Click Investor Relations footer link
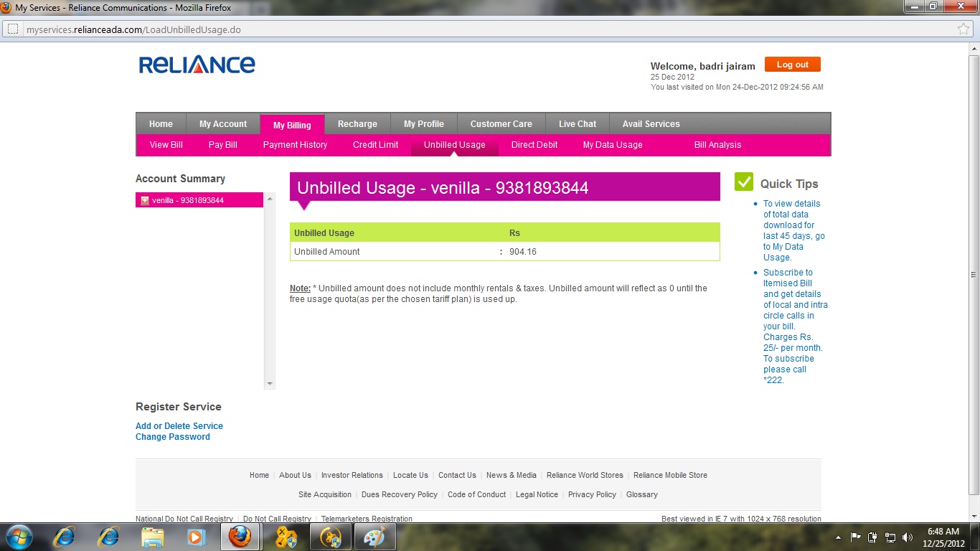Image resolution: width=980 pixels, height=551 pixels. pyautogui.click(x=352, y=475)
